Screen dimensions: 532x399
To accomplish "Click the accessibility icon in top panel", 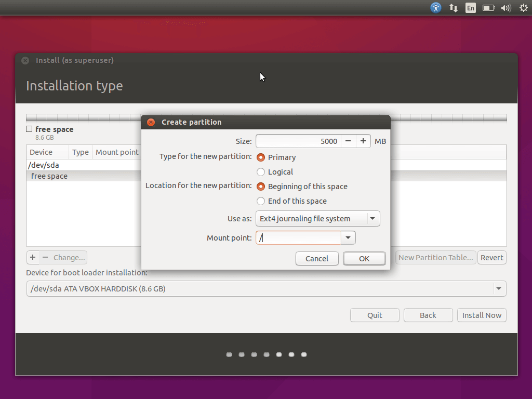I will [x=436, y=8].
